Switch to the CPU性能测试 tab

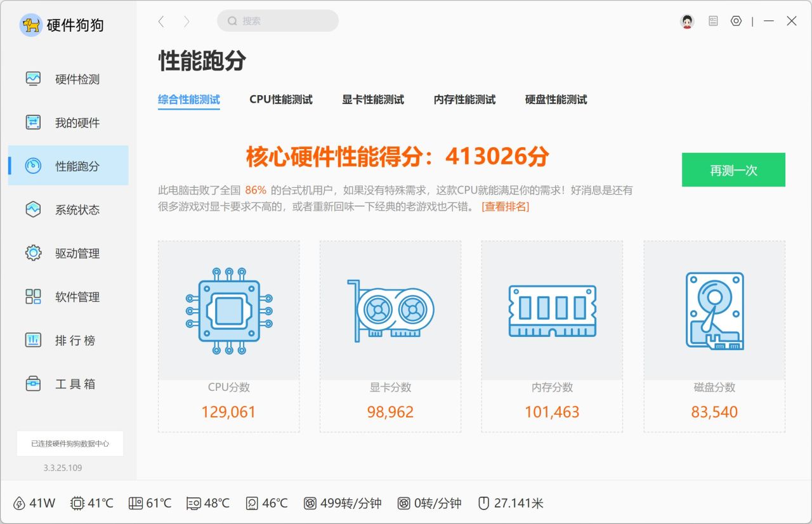(281, 100)
